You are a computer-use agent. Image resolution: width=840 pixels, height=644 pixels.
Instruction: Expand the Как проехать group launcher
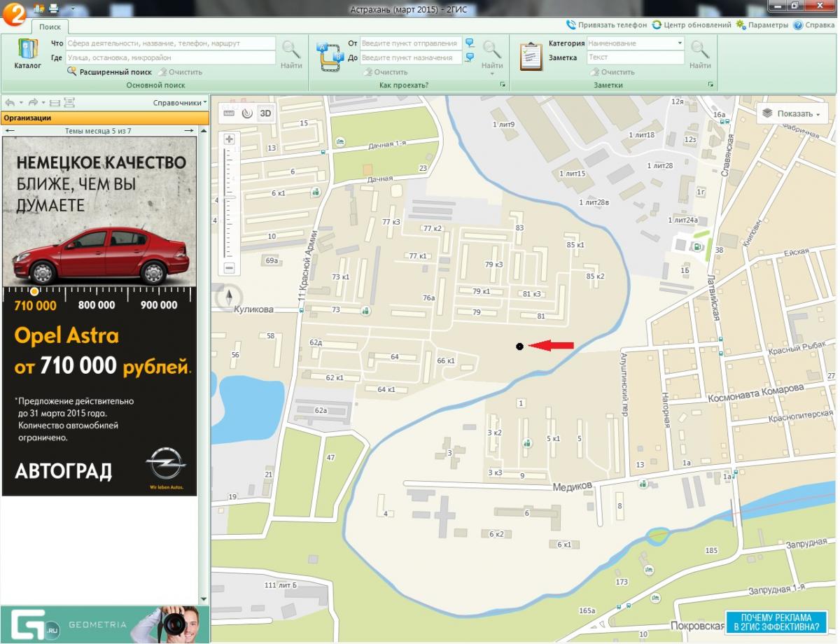(503, 85)
